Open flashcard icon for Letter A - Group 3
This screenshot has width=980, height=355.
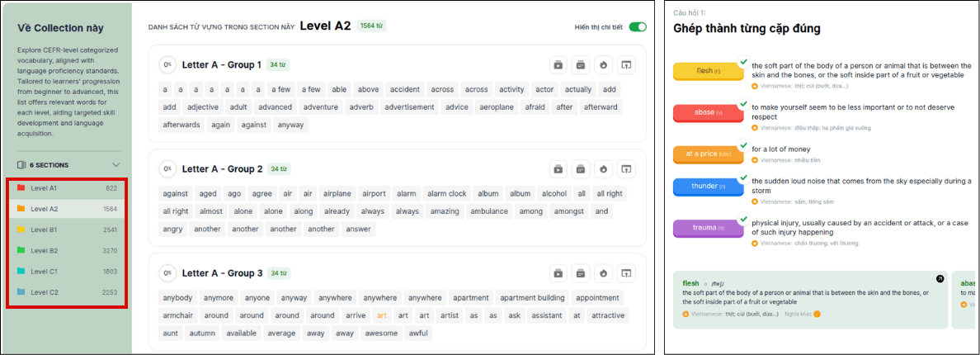580,273
